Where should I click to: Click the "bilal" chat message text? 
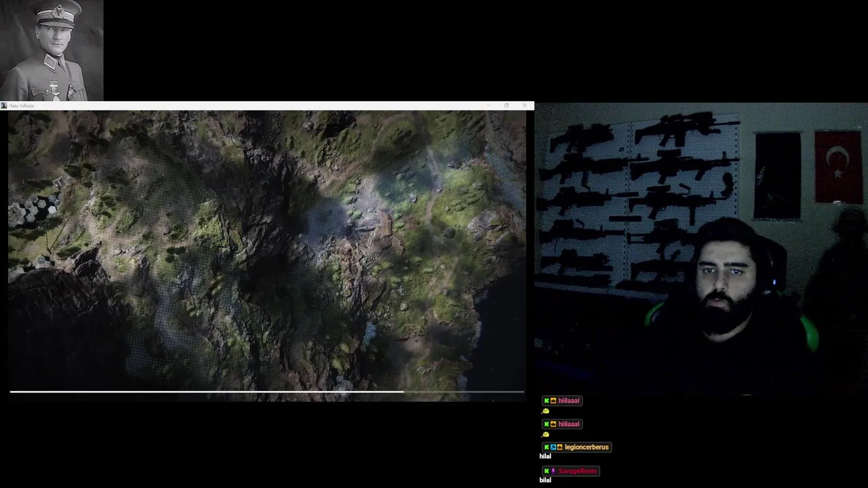(x=545, y=480)
